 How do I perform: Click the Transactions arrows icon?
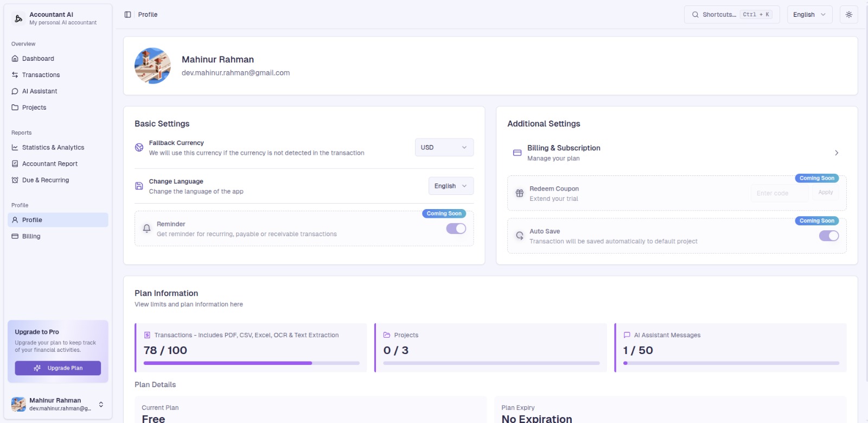15,75
